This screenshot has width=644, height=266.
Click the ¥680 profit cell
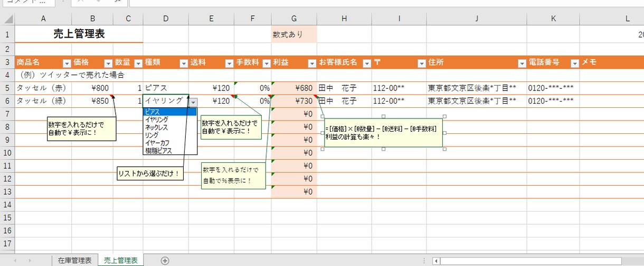click(294, 88)
